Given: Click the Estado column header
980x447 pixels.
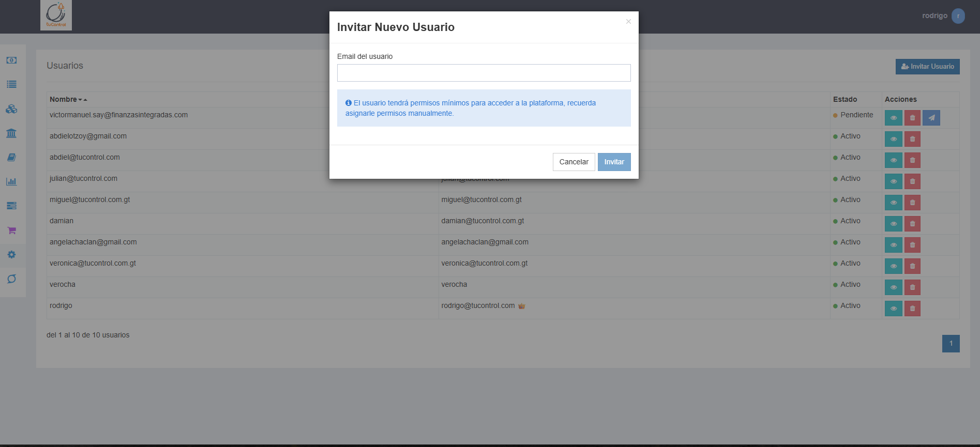Looking at the screenshot, I should tap(845, 99).
